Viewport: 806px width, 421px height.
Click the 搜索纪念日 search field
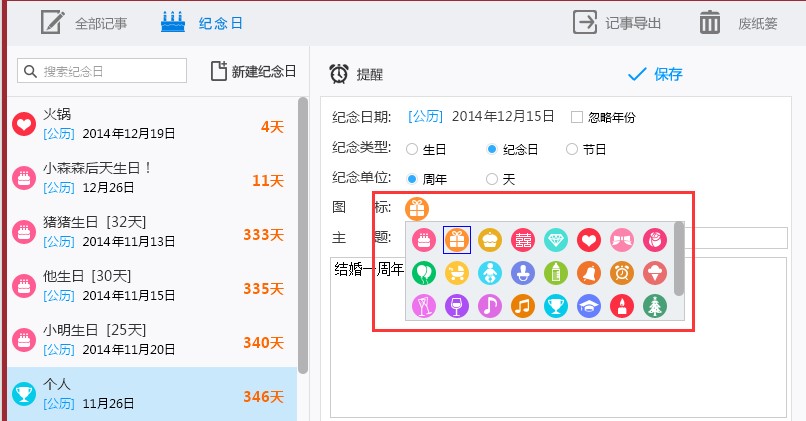[x=102, y=71]
